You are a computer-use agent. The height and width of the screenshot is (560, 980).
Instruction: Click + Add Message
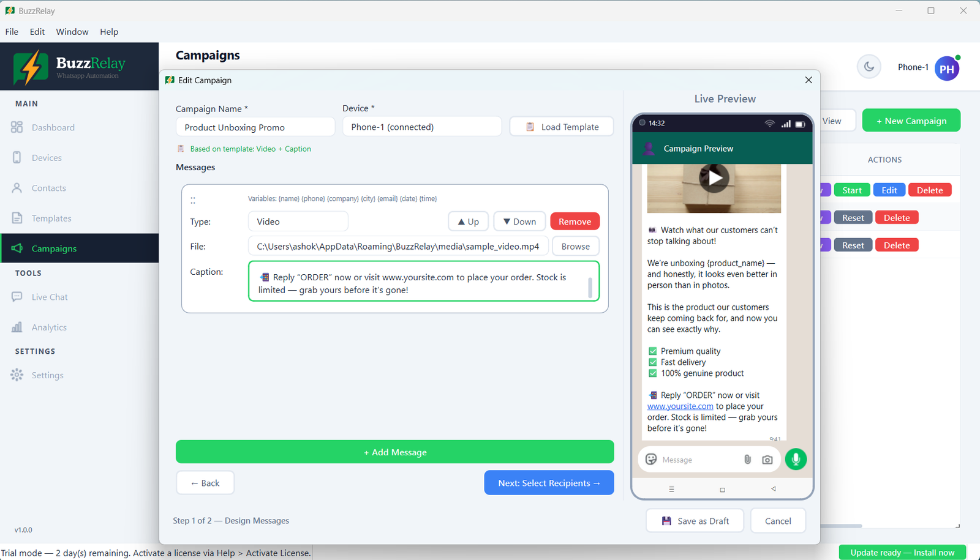395,452
